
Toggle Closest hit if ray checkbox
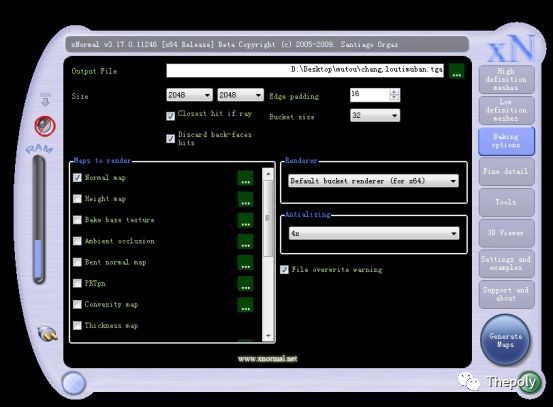(x=170, y=116)
